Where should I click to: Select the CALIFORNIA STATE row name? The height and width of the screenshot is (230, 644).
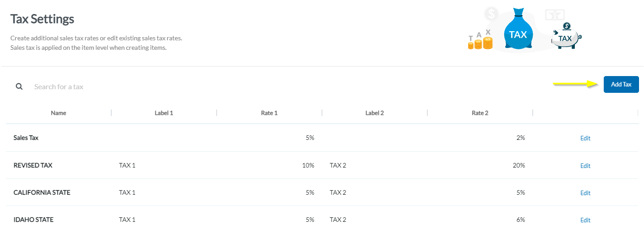pyautogui.click(x=42, y=192)
